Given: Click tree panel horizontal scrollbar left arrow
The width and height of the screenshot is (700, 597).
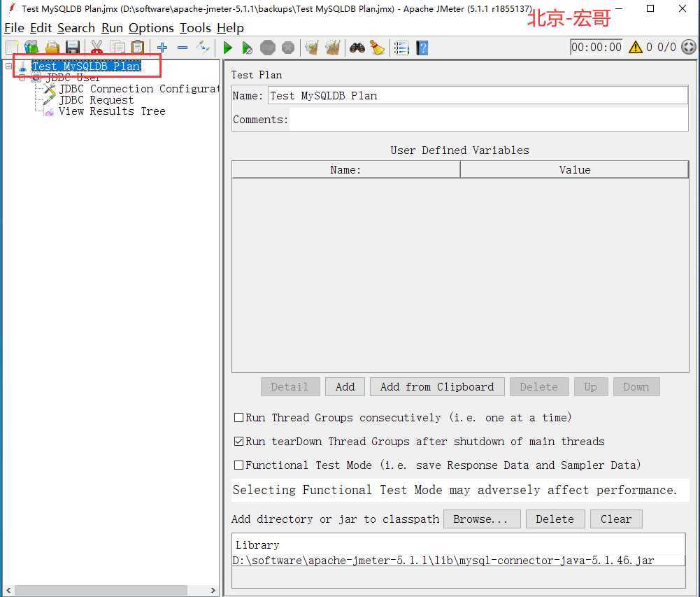Looking at the screenshot, I should coord(8,590).
